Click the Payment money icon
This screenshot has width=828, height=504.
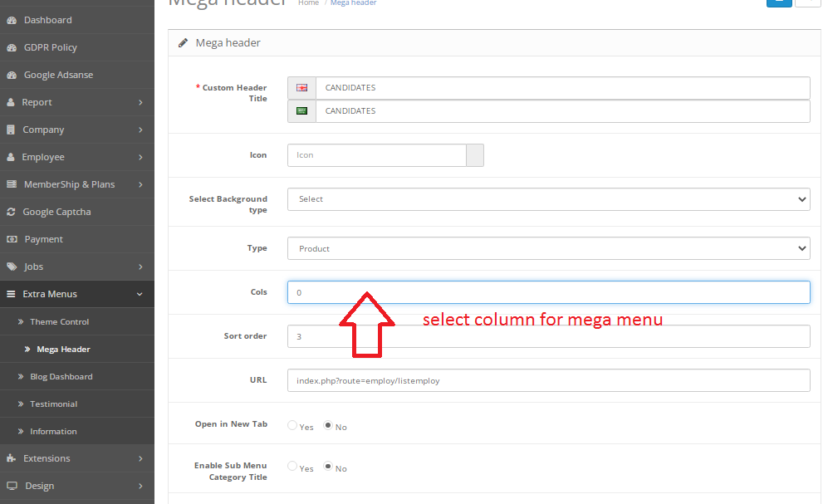coord(12,239)
